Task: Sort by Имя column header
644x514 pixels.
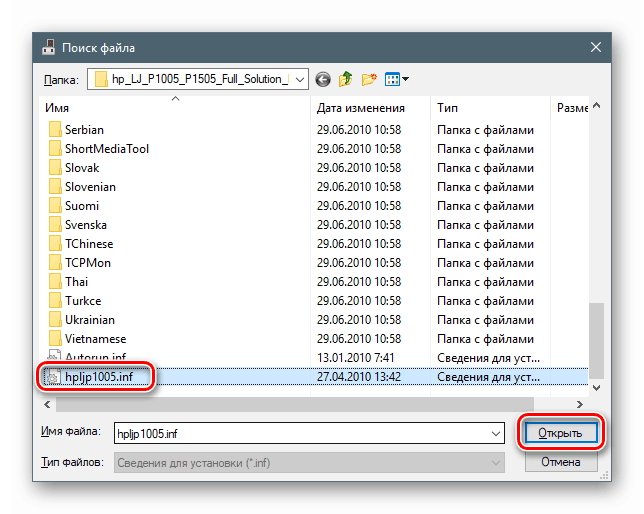Action: (x=175, y=108)
